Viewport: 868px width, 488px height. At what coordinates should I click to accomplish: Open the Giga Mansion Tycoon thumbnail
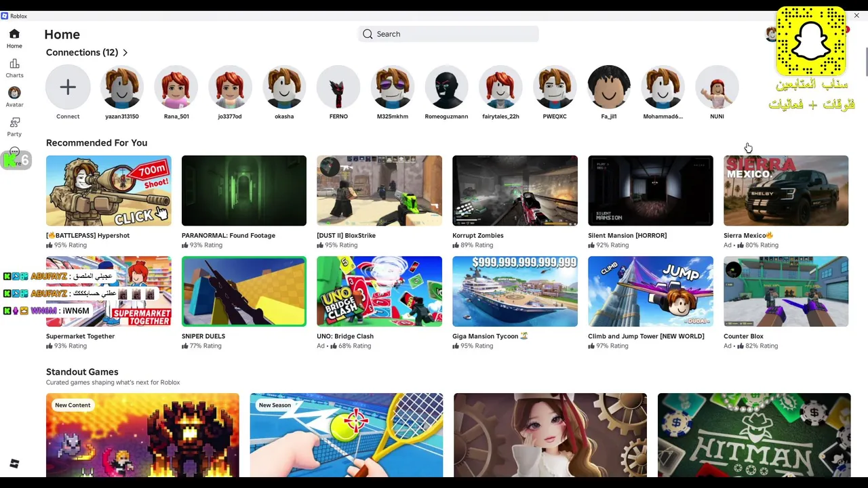(x=515, y=291)
